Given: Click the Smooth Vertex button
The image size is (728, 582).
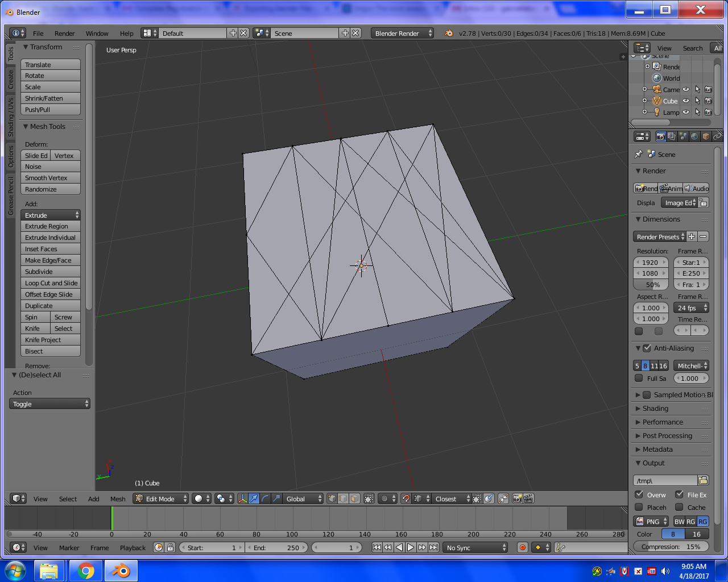Looking at the screenshot, I should point(51,178).
